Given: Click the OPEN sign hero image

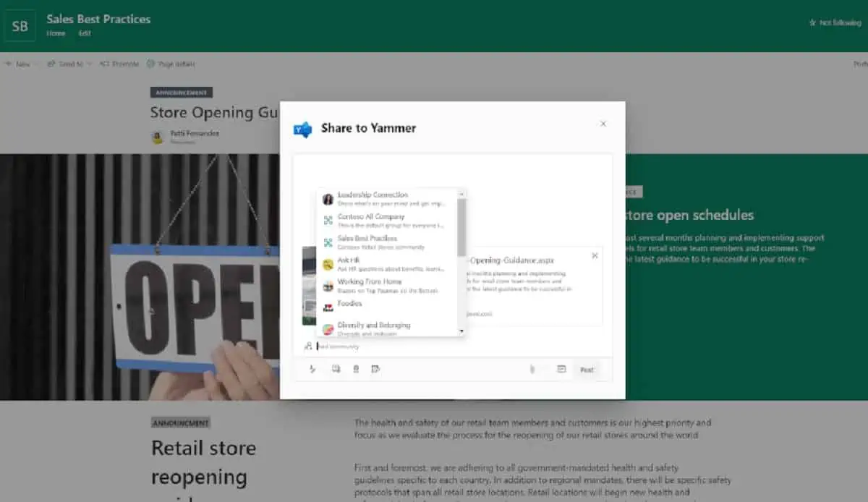Looking at the screenshot, I should coord(140,277).
